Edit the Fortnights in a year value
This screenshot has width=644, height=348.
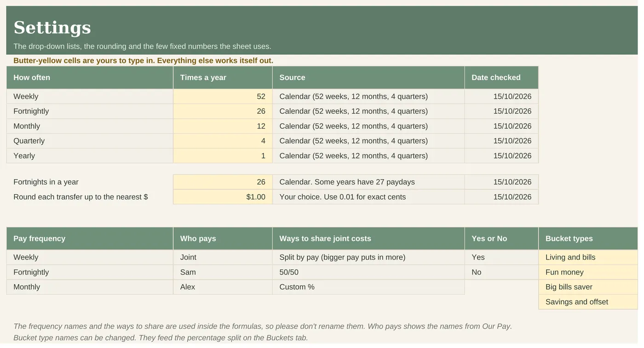pos(223,182)
